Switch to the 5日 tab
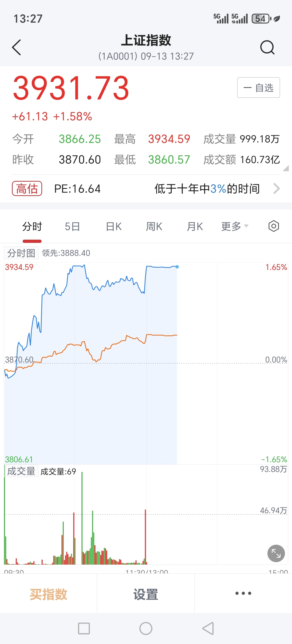292x644 pixels. coord(72,227)
